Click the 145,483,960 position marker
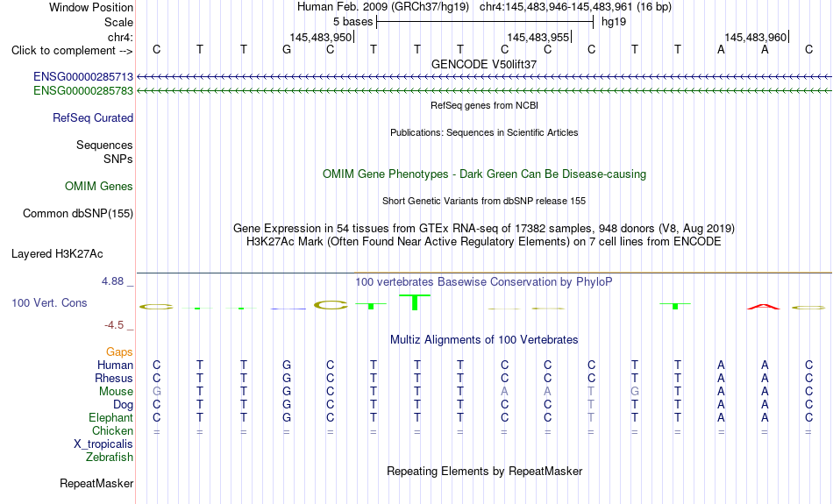The image size is (833, 504). pos(756,37)
